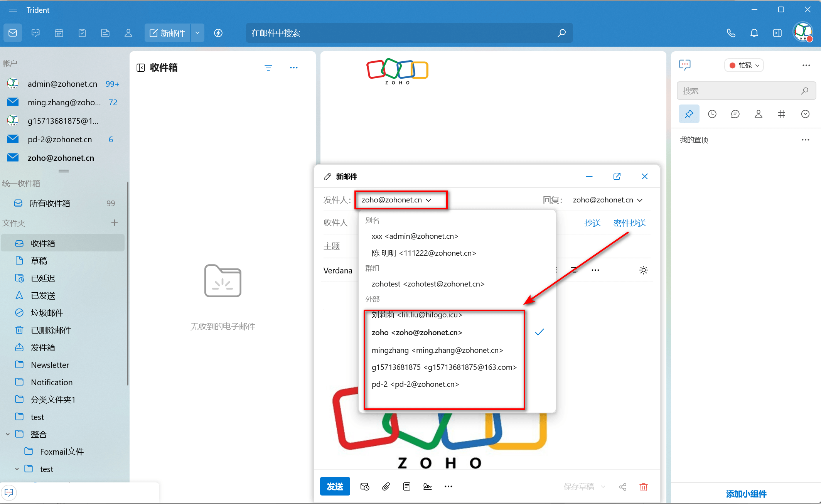Open the Calendar module icon
The image size is (821, 504).
click(59, 33)
